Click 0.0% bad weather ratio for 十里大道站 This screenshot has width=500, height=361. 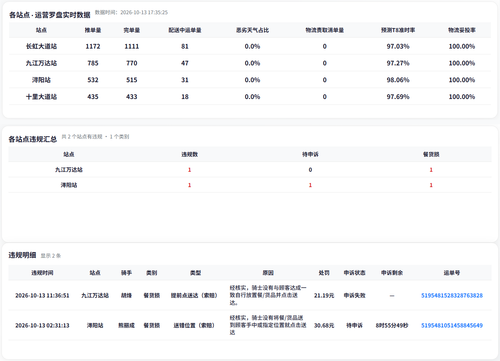[252, 97]
